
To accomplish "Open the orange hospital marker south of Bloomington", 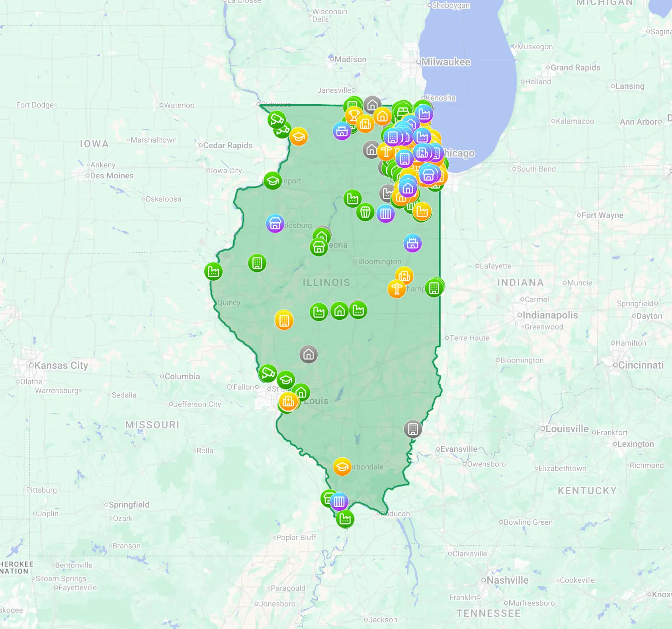I will coord(404,275).
